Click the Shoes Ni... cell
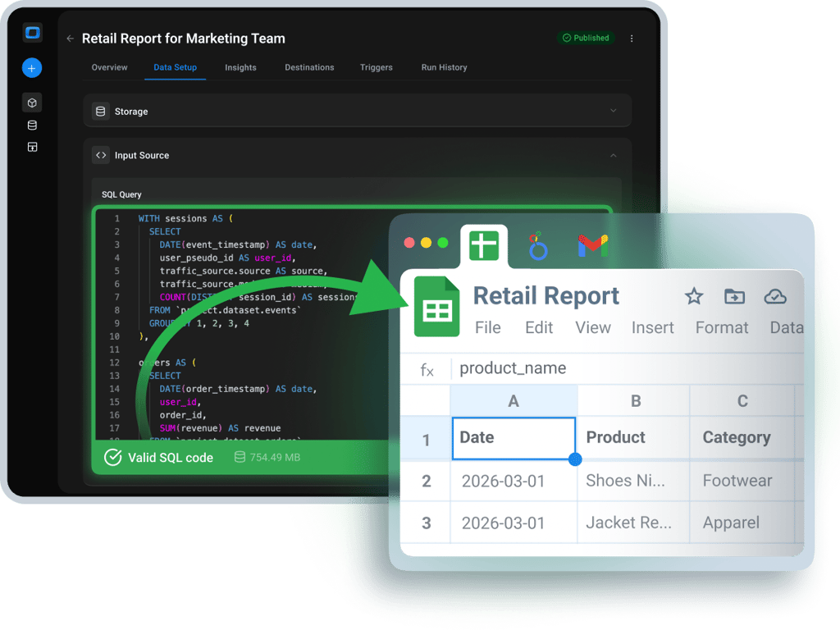Image resolution: width=840 pixels, height=630 pixels. point(633,481)
